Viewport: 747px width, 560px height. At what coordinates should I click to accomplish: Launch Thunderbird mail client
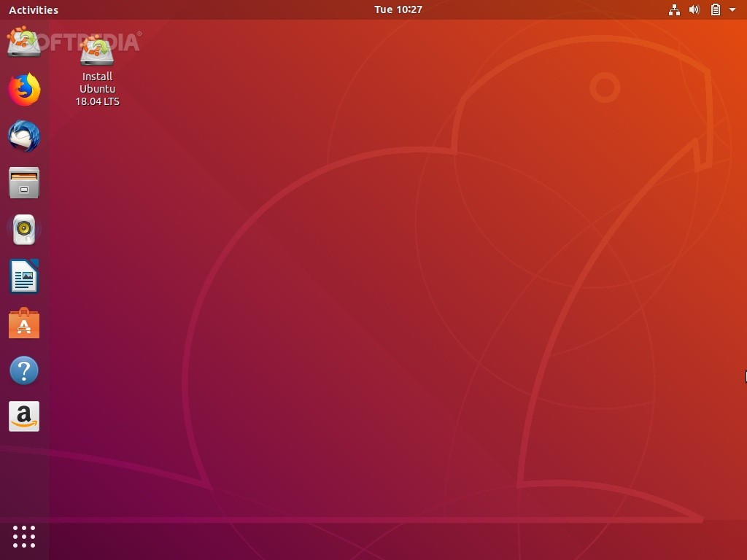pos(24,136)
